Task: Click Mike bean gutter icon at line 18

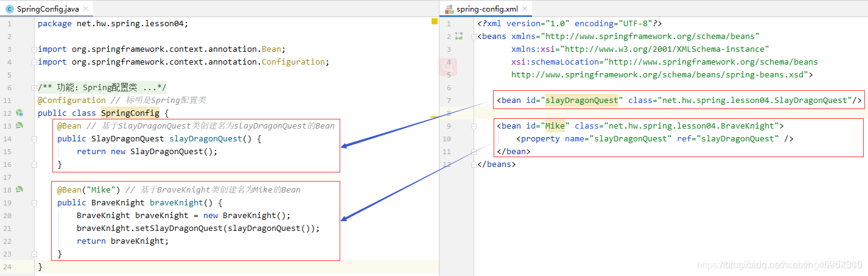Action: (19, 189)
